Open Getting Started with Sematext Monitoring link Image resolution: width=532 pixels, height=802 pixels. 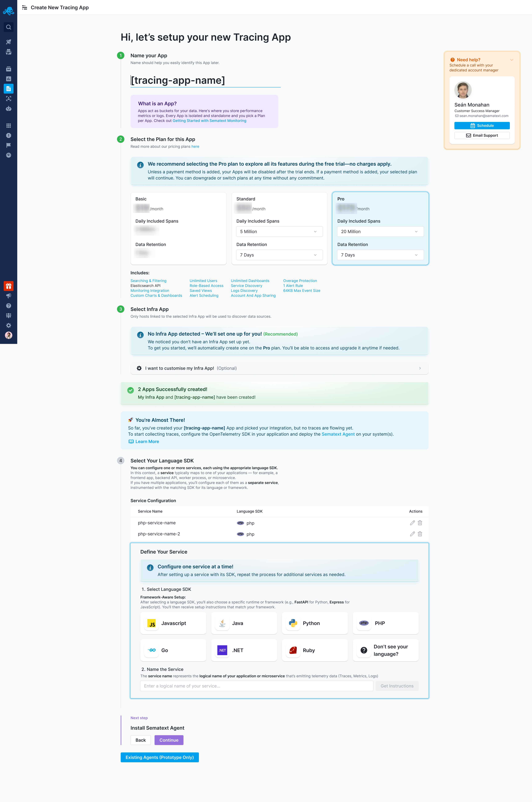point(209,121)
